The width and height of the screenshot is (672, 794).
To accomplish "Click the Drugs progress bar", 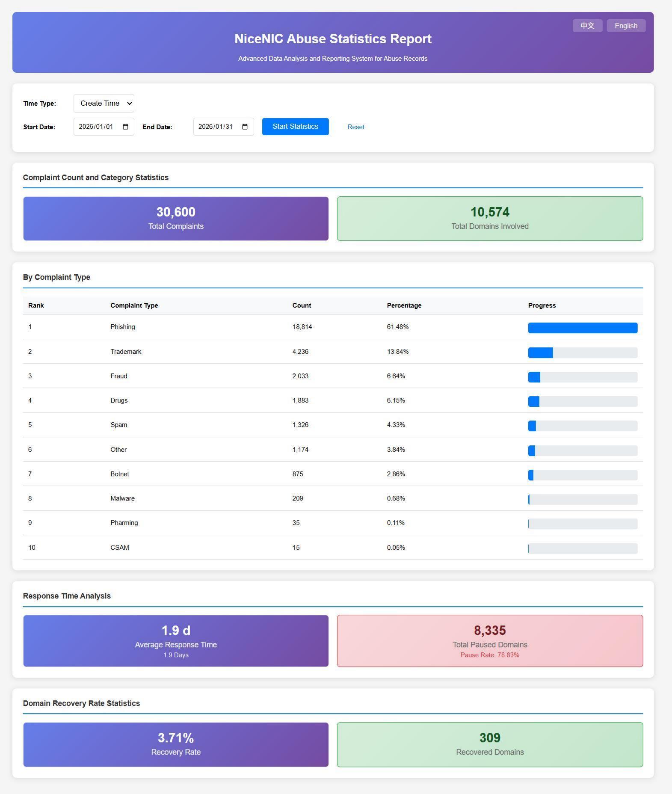I will pyautogui.click(x=583, y=401).
